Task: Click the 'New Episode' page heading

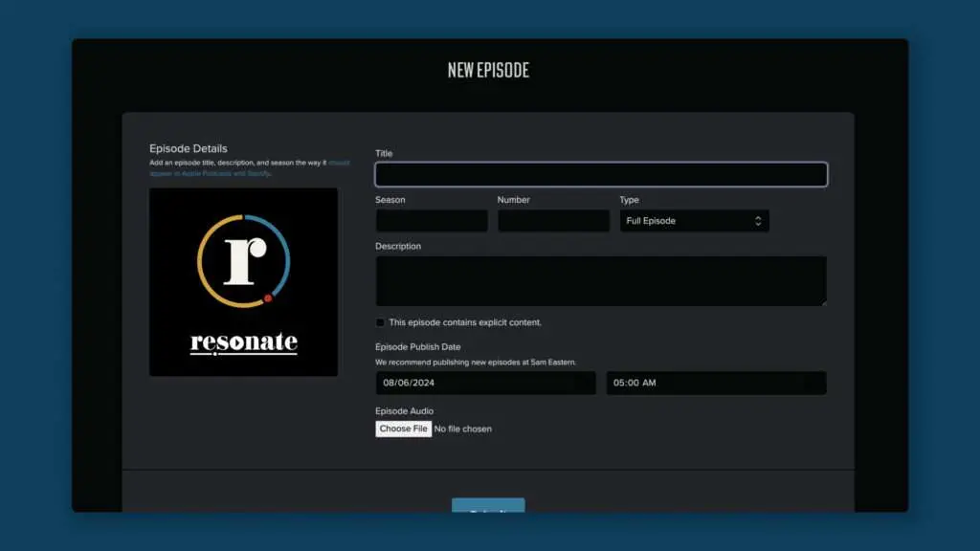Action: tap(488, 70)
